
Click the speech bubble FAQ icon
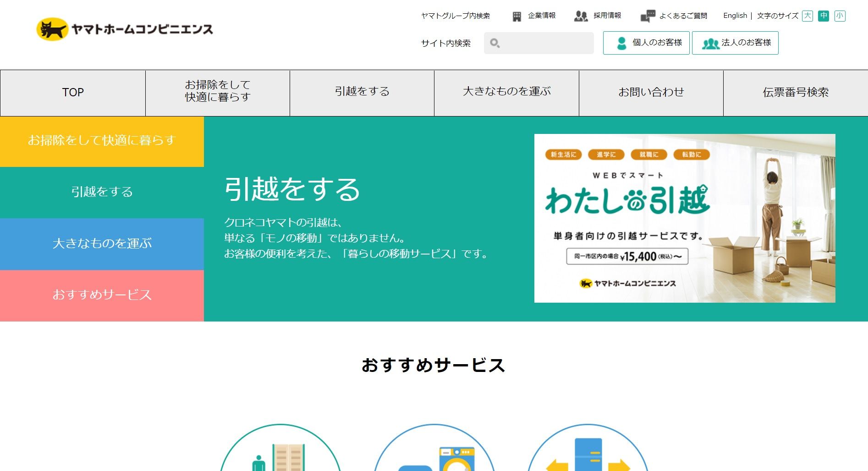point(647,17)
